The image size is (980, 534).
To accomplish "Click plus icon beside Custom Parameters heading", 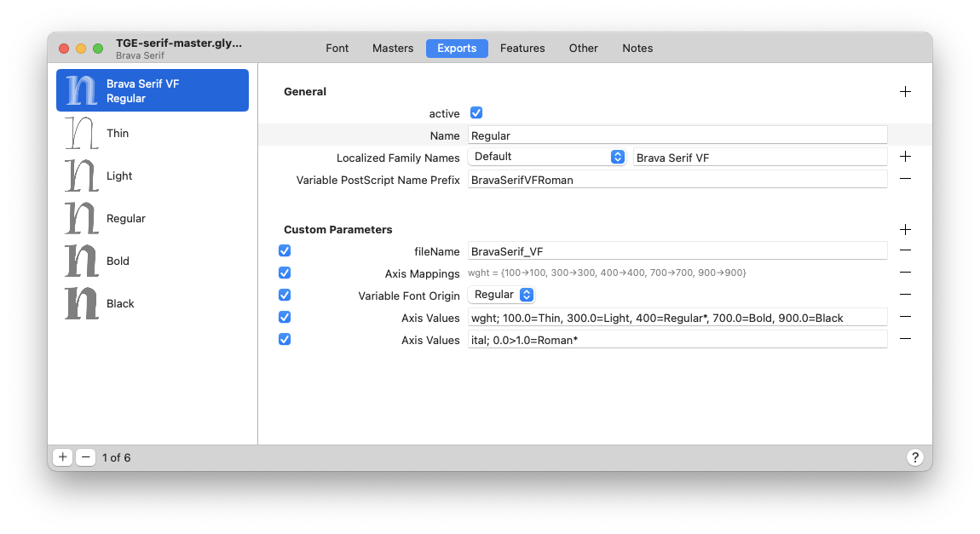I will (x=905, y=230).
